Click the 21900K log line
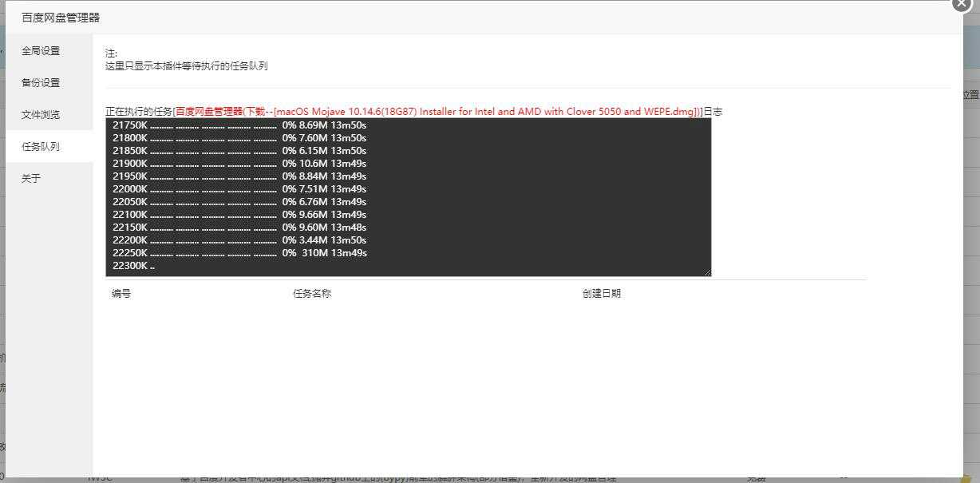This screenshot has width=980, height=483. coord(239,164)
